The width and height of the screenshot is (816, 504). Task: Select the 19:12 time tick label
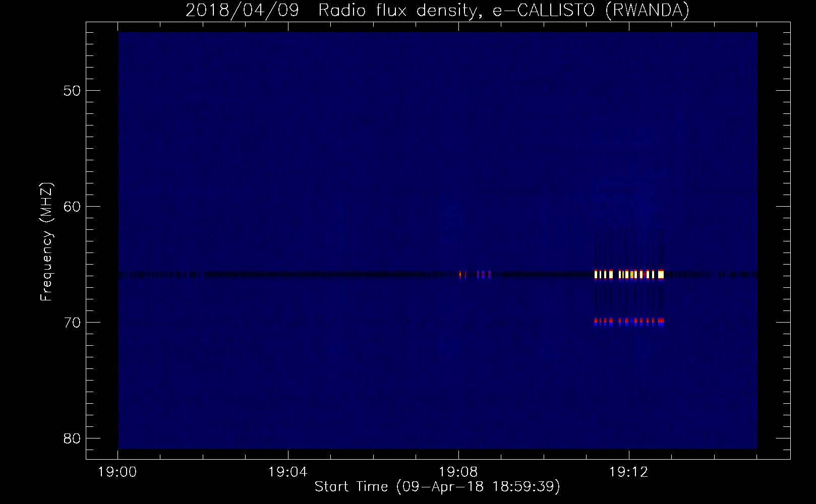(x=629, y=472)
